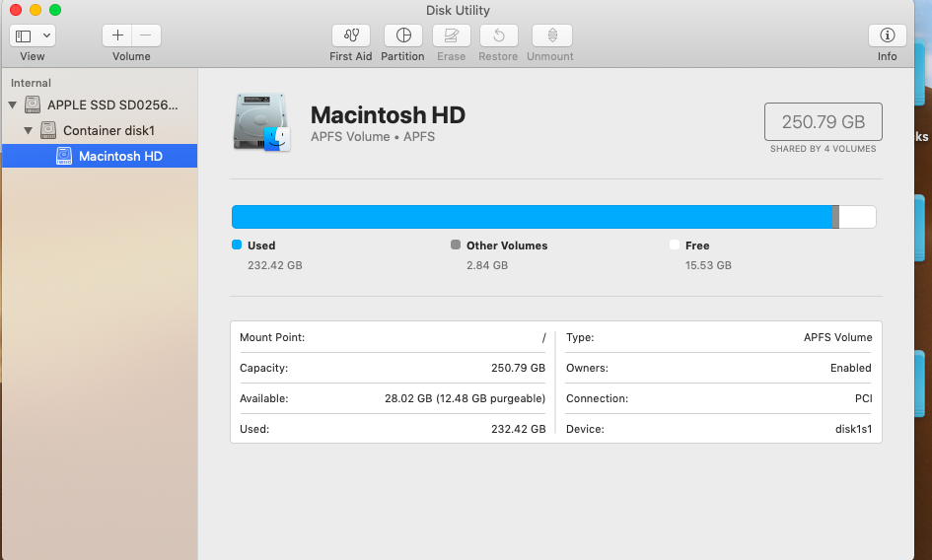This screenshot has height=560, width=932.
Task: Click the 'Free' legend label
Action: [x=697, y=245]
